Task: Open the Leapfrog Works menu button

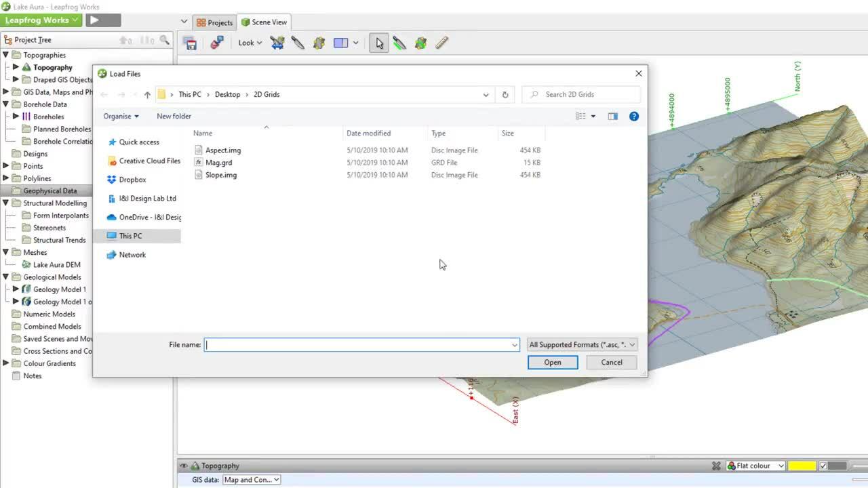Action: [41, 20]
